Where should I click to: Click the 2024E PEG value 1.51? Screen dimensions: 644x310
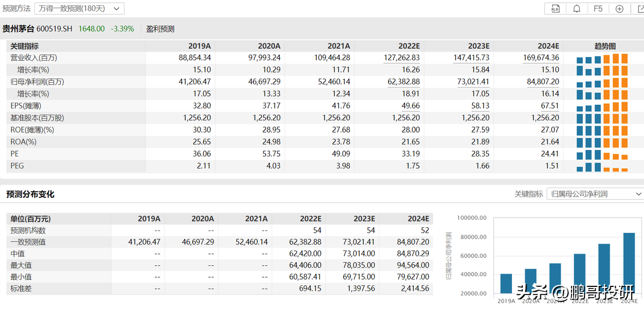coord(552,166)
